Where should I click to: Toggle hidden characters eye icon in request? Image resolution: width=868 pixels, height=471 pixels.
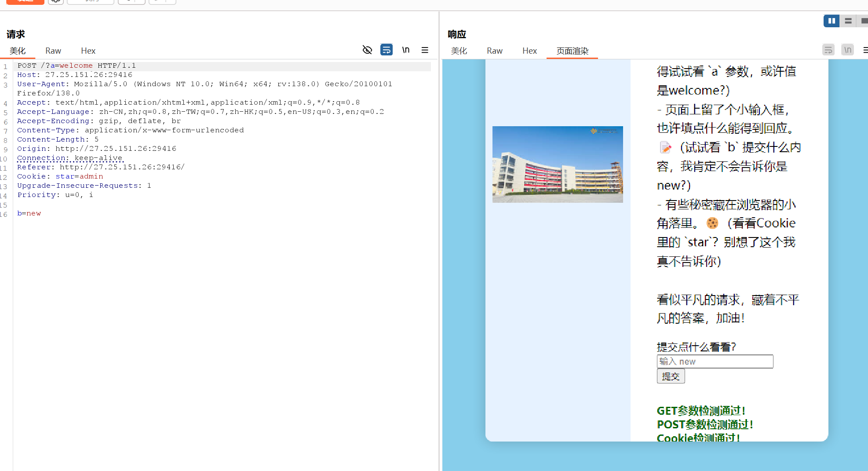click(x=367, y=50)
